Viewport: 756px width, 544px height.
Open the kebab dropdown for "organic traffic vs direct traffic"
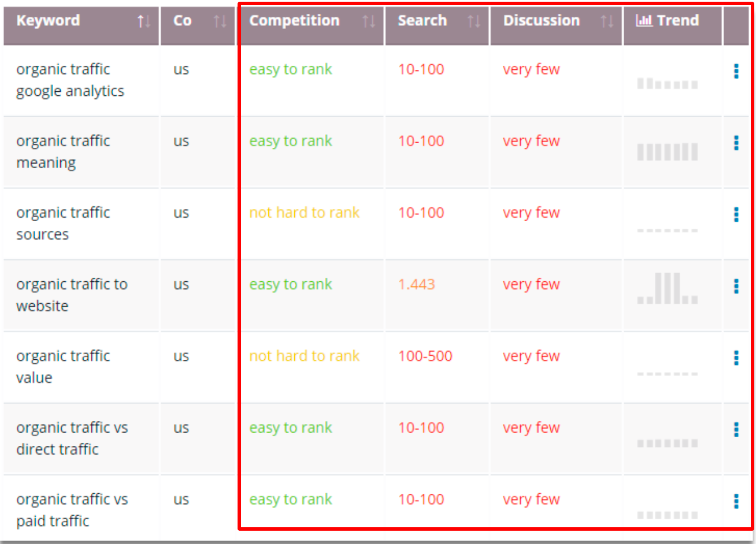click(x=736, y=430)
